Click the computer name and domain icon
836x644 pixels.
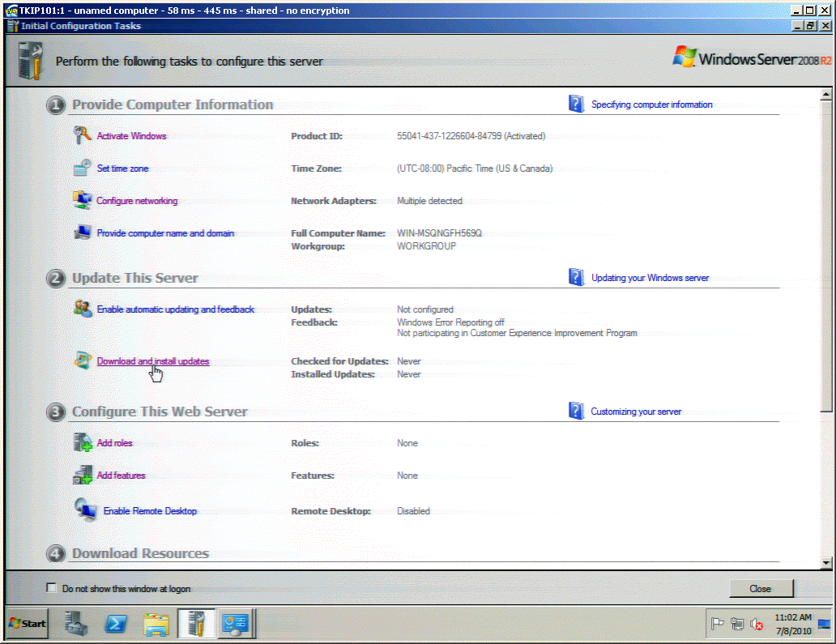[x=82, y=232]
